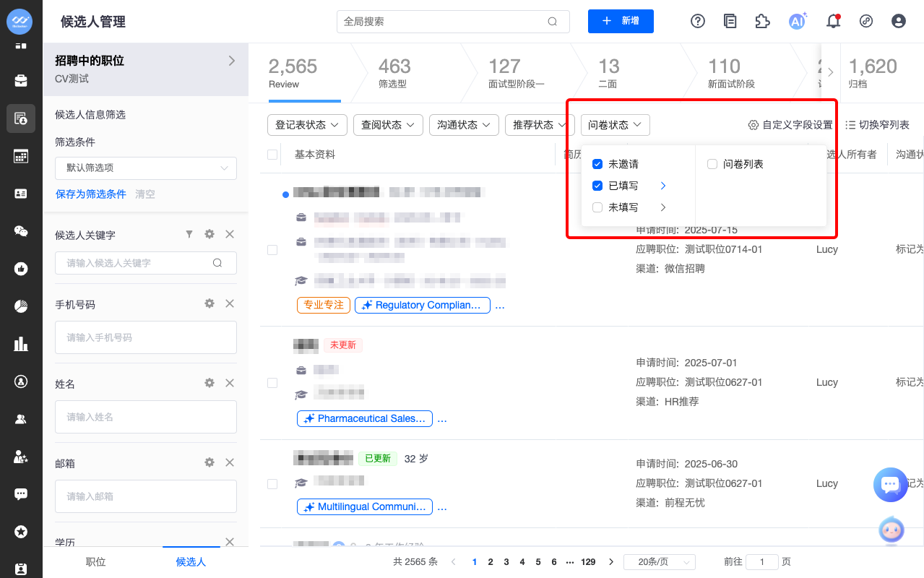
Task: Expand the 未填写 submenu arrow
Action: 663,207
